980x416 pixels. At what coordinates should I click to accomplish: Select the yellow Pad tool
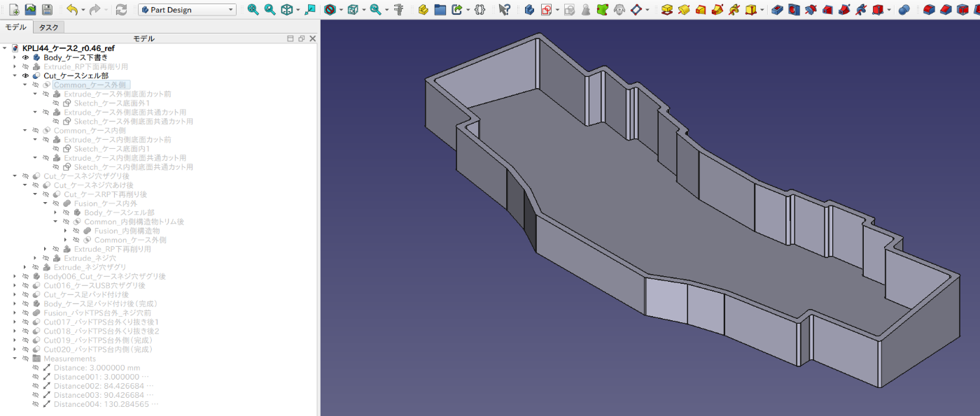(x=667, y=10)
